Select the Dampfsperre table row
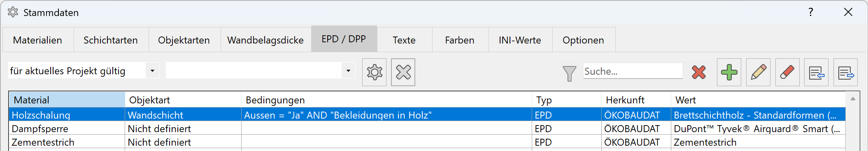 427,128
